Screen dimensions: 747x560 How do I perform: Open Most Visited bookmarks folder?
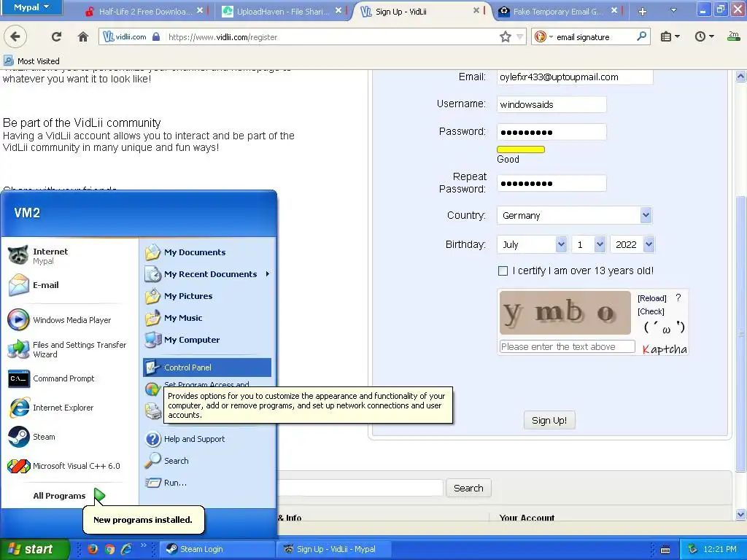(x=32, y=61)
